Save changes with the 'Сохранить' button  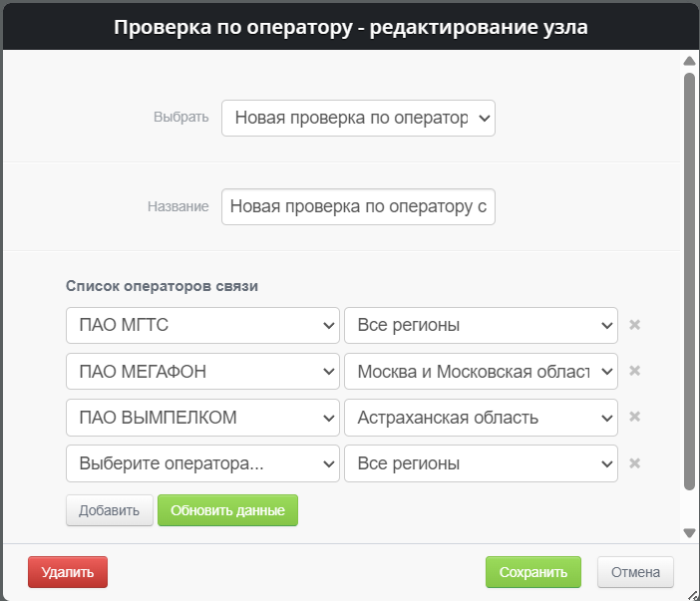pos(532,572)
